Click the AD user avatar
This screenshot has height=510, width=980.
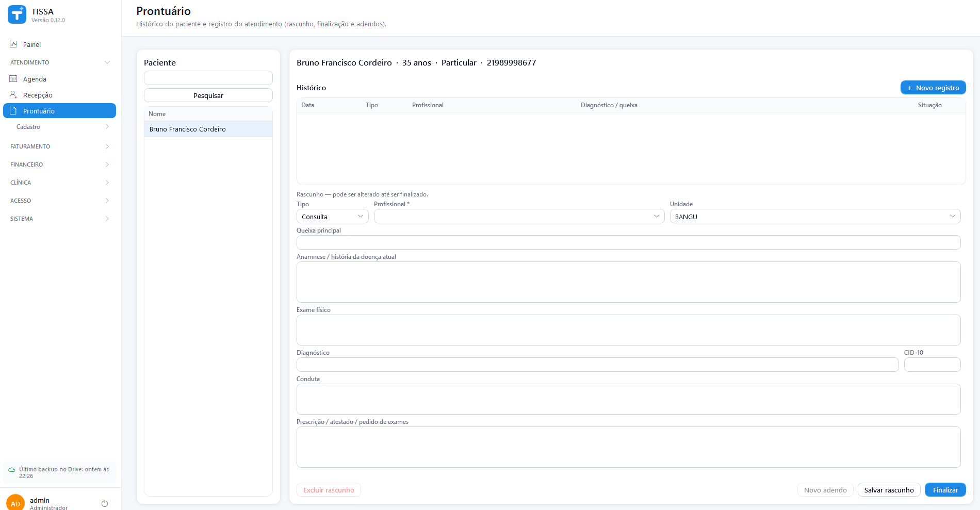[x=15, y=503]
